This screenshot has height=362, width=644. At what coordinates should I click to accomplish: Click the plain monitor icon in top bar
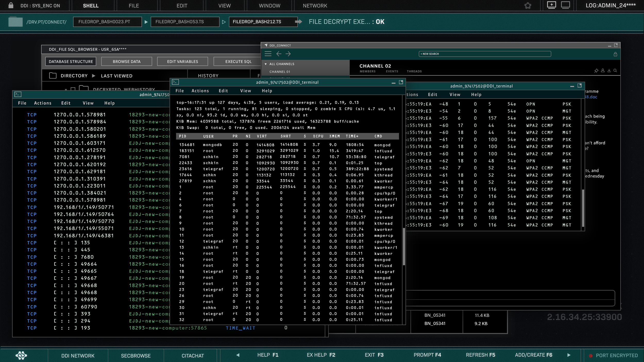pyautogui.click(x=565, y=5)
